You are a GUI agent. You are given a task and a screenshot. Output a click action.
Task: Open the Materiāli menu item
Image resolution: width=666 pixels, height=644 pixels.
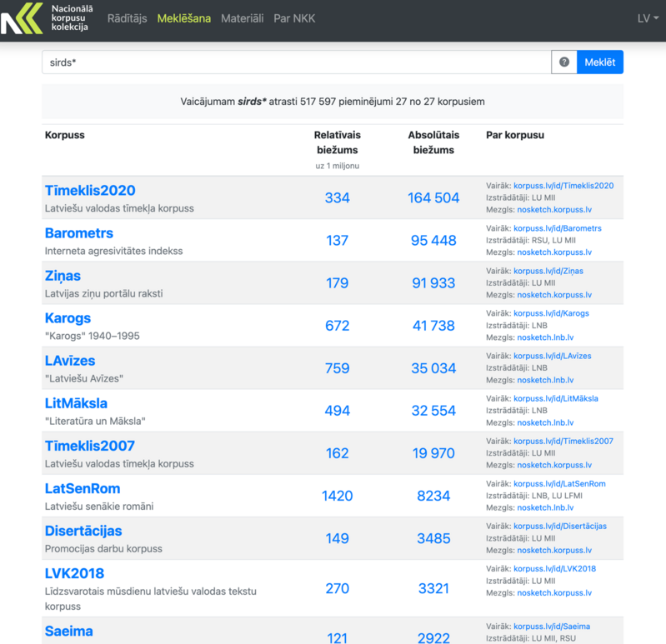[242, 18]
